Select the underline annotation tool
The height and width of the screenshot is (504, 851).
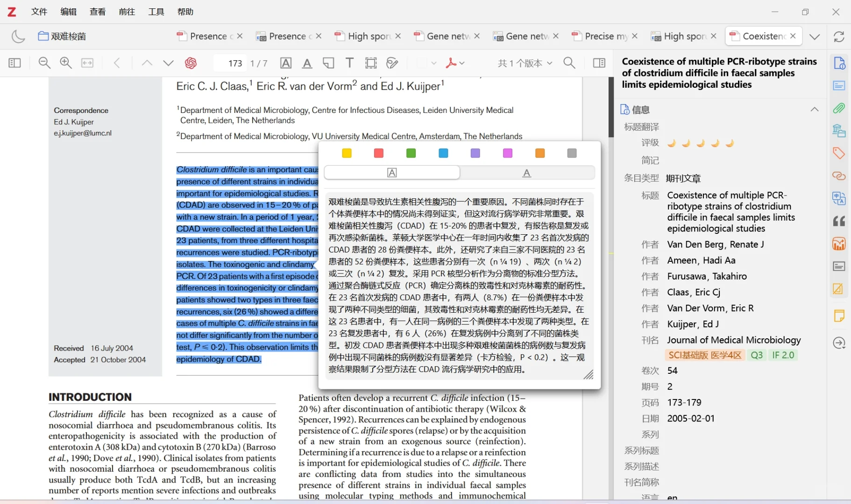pyautogui.click(x=307, y=63)
